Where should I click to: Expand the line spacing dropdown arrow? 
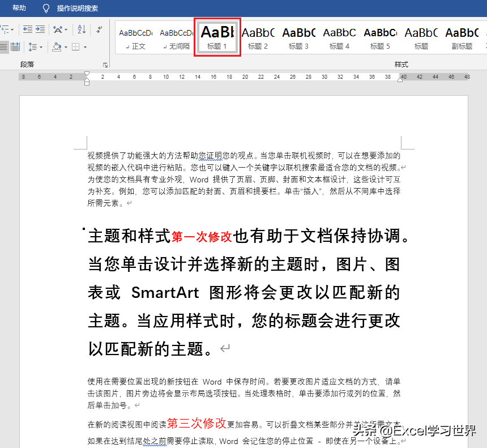[x=41, y=46]
